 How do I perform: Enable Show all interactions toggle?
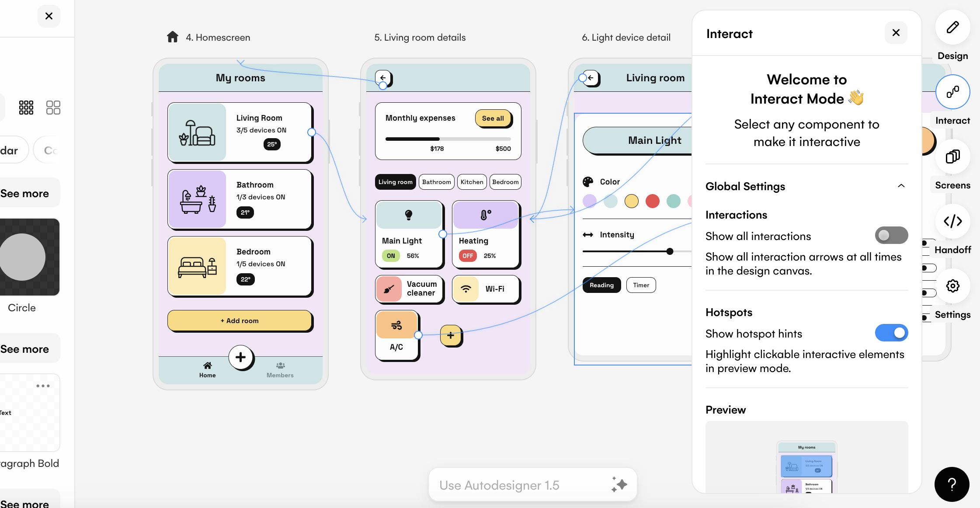pos(891,235)
